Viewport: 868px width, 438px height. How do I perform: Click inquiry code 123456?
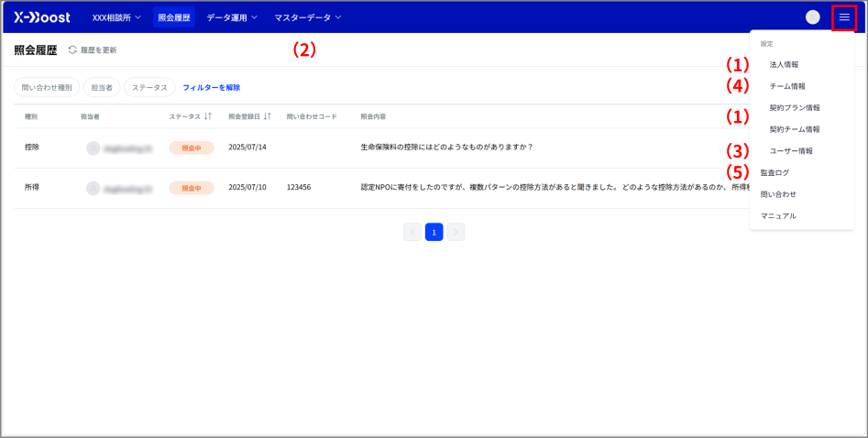(299, 187)
